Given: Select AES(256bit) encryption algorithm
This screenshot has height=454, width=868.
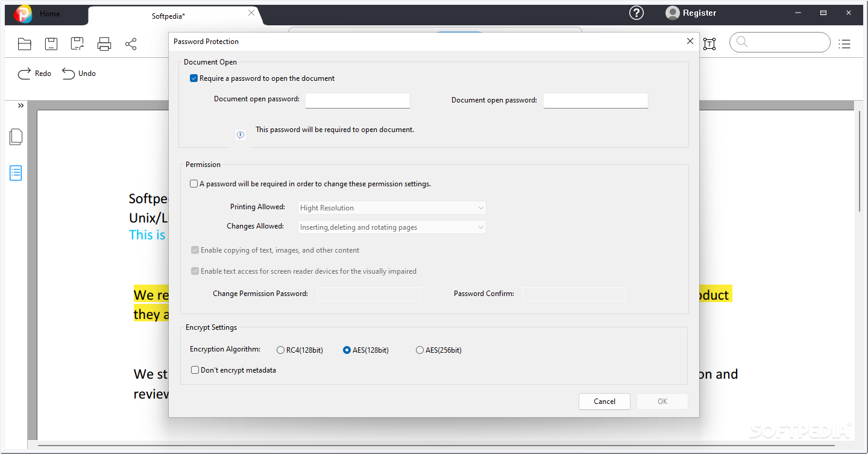Looking at the screenshot, I should click(x=420, y=350).
